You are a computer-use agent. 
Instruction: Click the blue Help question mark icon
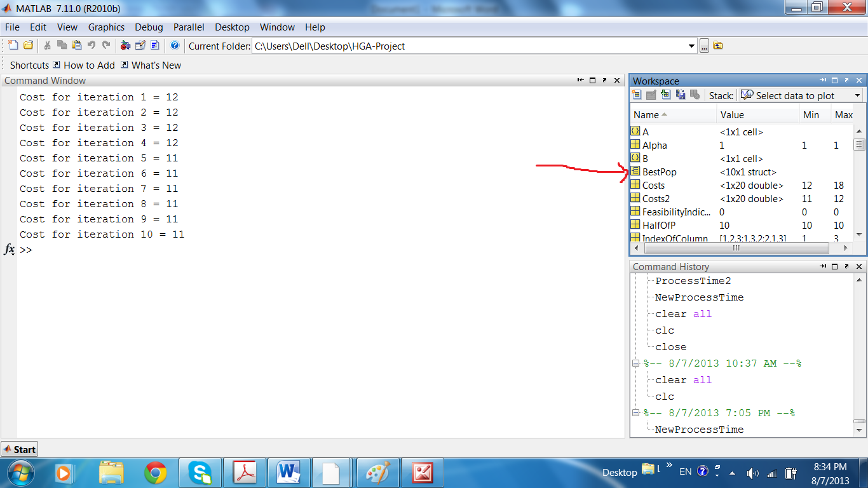[175, 45]
